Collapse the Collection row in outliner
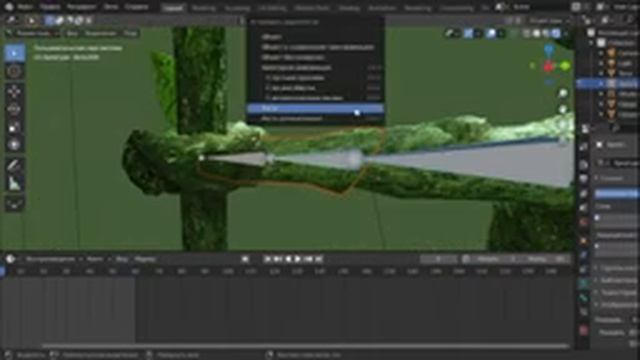 pyautogui.click(x=591, y=42)
